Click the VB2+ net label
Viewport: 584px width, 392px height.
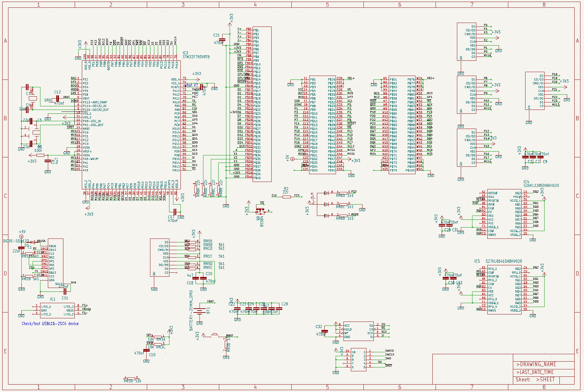click(x=430, y=78)
